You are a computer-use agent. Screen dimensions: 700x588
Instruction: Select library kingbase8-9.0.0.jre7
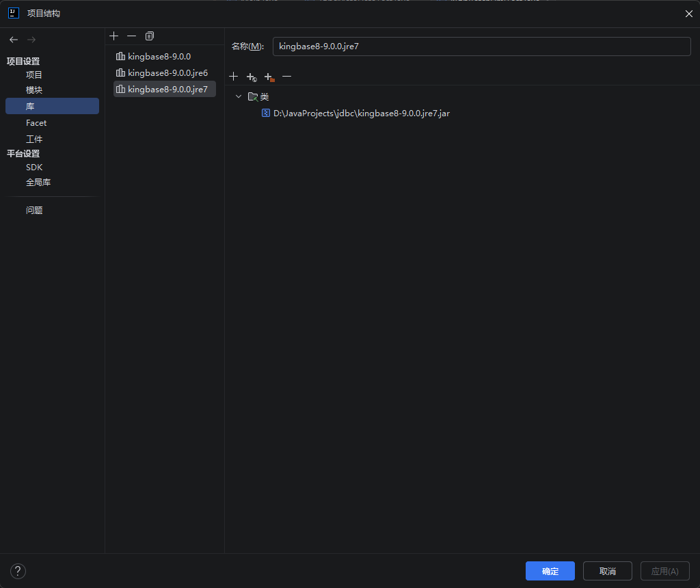pyautogui.click(x=164, y=90)
